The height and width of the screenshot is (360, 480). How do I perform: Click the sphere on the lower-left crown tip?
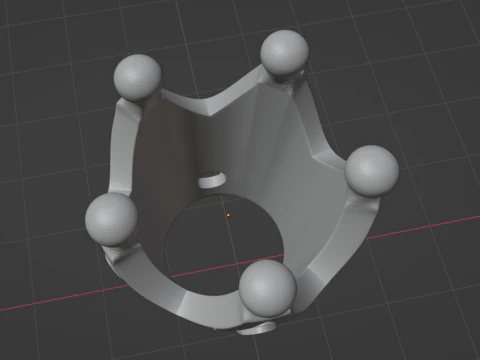click(x=111, y=220)
